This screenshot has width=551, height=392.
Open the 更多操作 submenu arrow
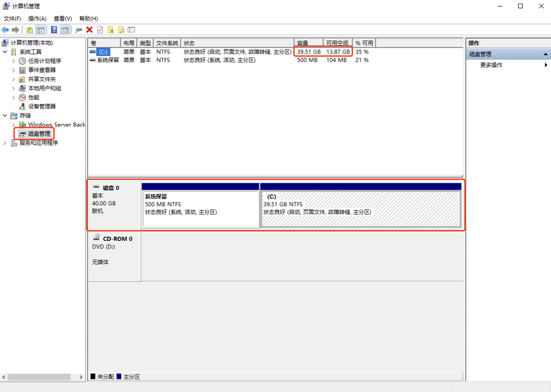tap(546, 65)
